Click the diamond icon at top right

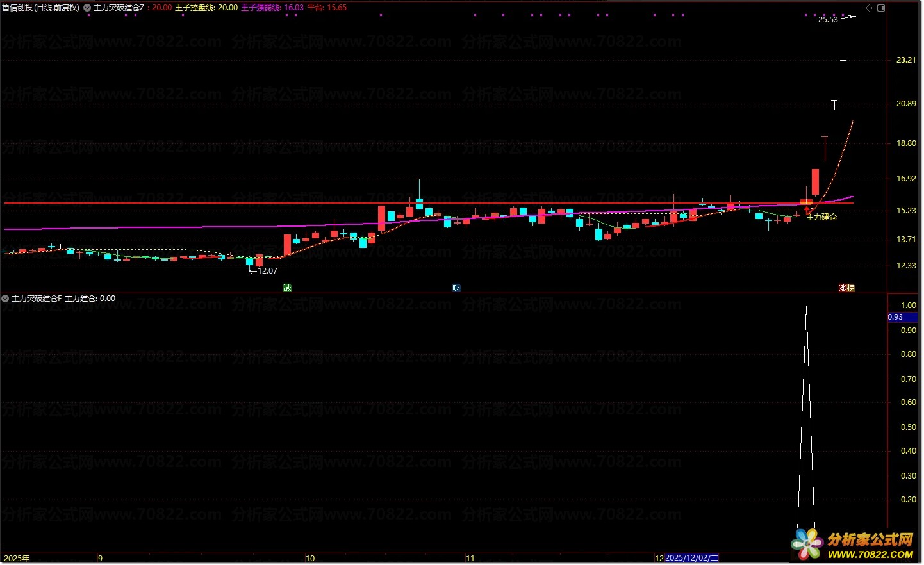[x=869, y=8]
